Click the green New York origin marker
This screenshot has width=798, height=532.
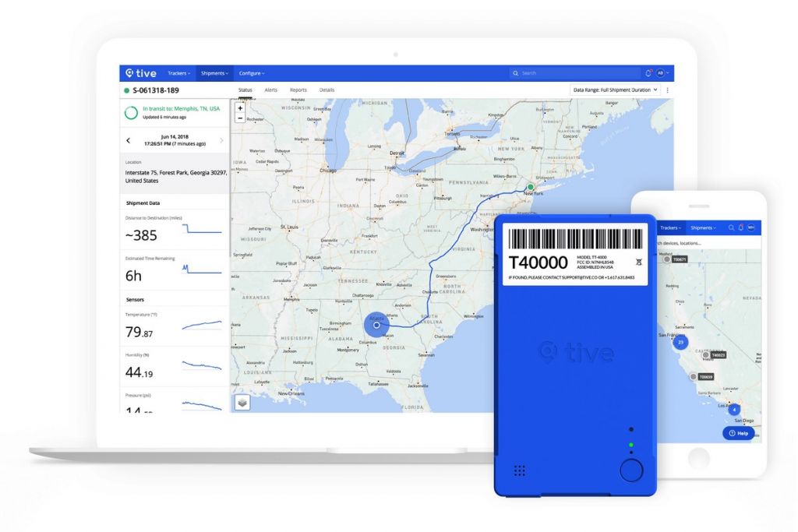click(530, 187)
